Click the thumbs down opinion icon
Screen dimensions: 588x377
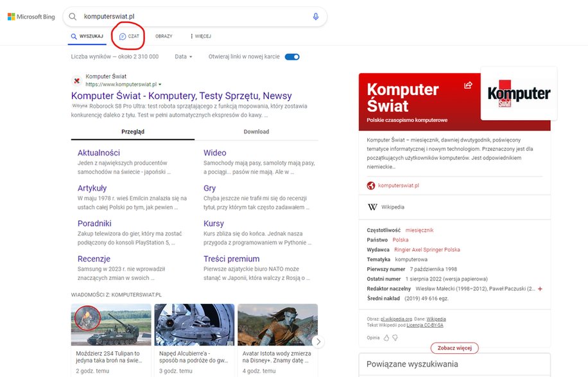[395, 338]
